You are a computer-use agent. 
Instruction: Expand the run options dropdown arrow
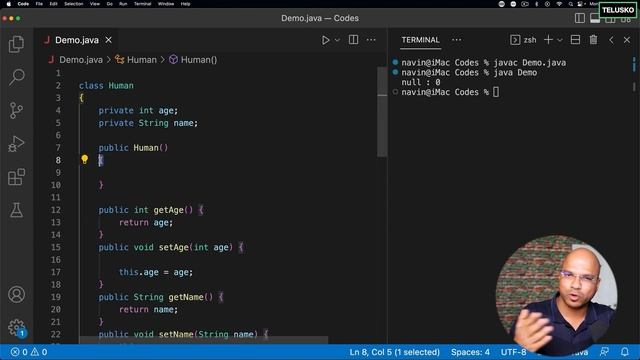(337, 40)
